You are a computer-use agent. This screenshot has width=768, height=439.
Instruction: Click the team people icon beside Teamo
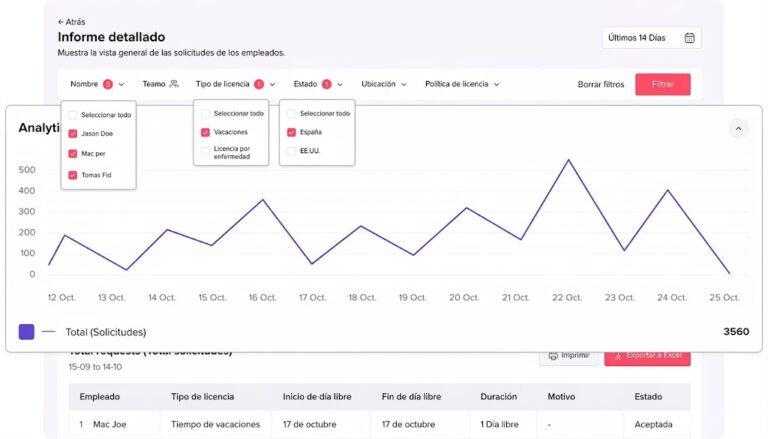(x=174, y=84)
